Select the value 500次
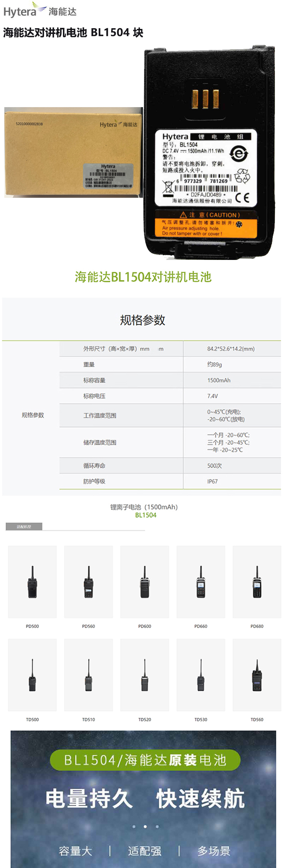286x868 pixels. point(214,466)
